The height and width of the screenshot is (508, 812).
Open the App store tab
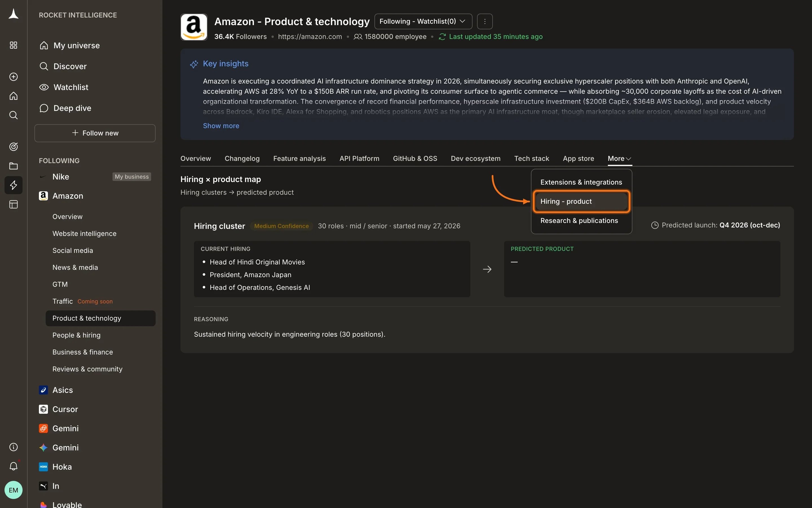[x=579, y=159]
